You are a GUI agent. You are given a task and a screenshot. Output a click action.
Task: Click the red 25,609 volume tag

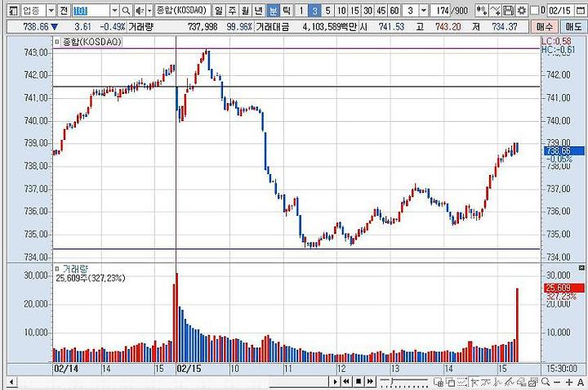(564, 288)
